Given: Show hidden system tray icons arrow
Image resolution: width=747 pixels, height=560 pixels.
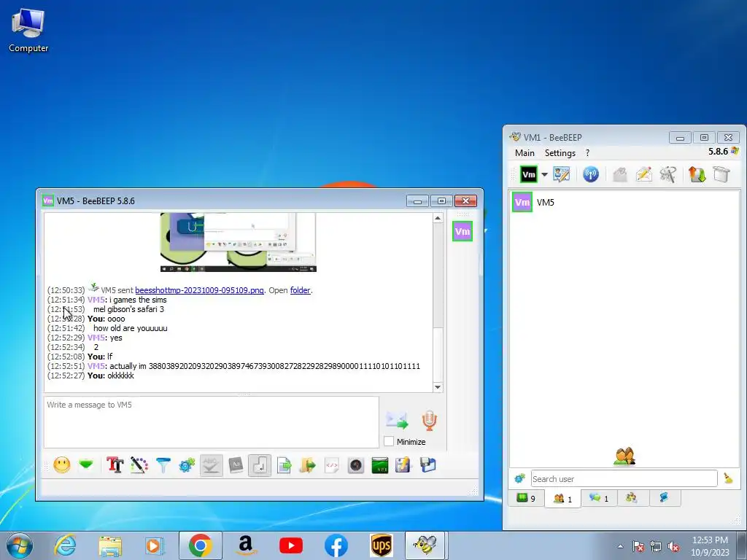Looking at the screenshot, I should (x=620, y=546).
